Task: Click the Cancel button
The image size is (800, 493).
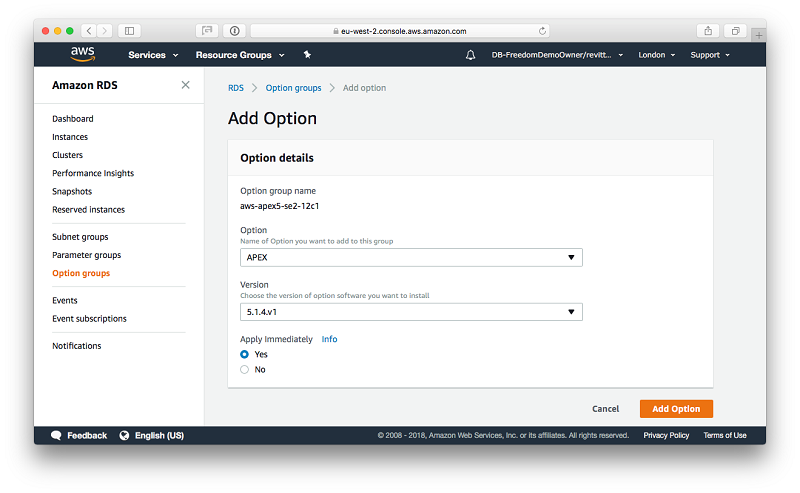Action: pyautogui.click(x=606, y=409)
